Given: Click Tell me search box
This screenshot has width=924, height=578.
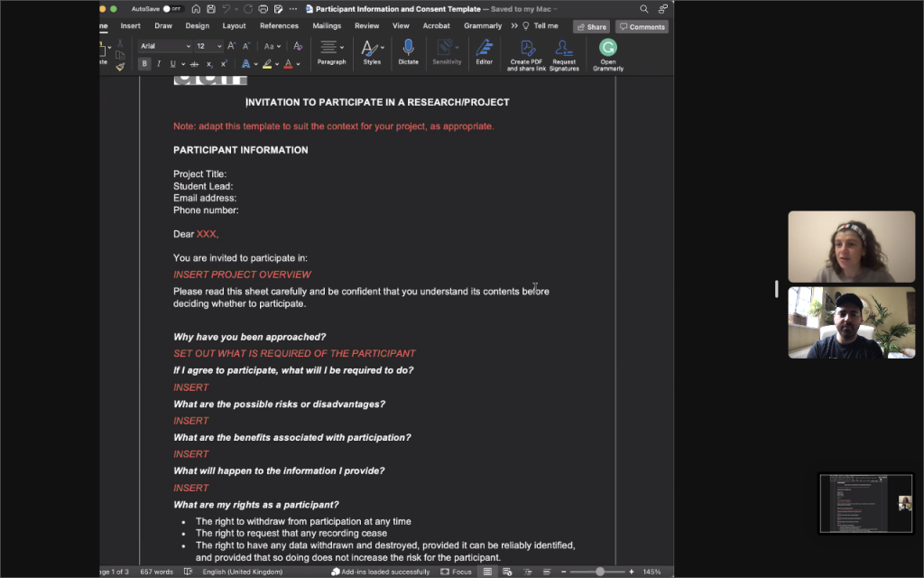Looking at the screenshot, I should coord(541,26).
